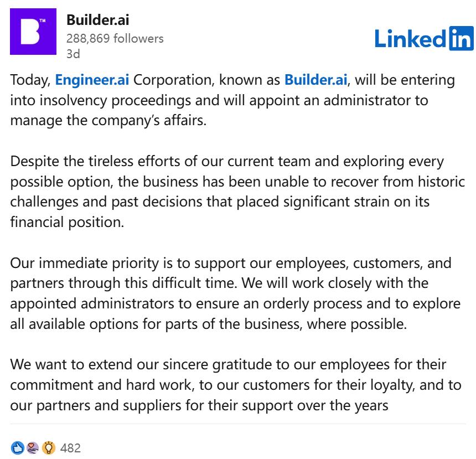Open the Builder.ai link in post text

315,80
